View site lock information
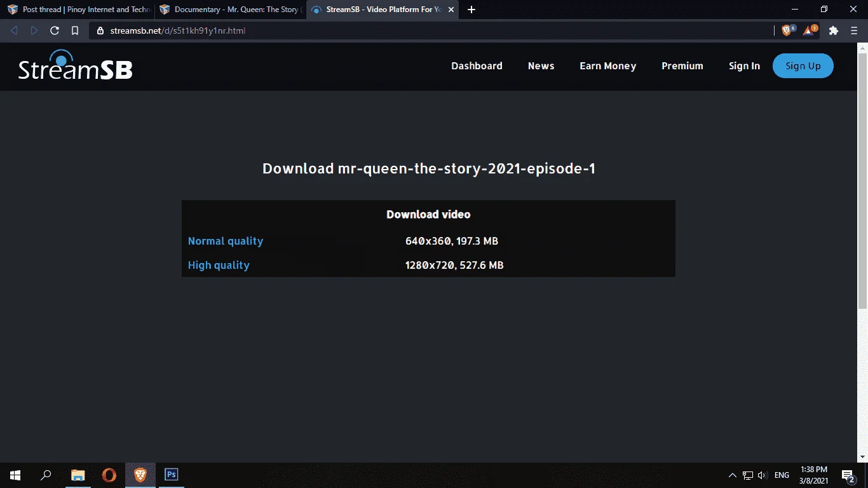Viewport: 868px width, 488px height. (100, 30)
